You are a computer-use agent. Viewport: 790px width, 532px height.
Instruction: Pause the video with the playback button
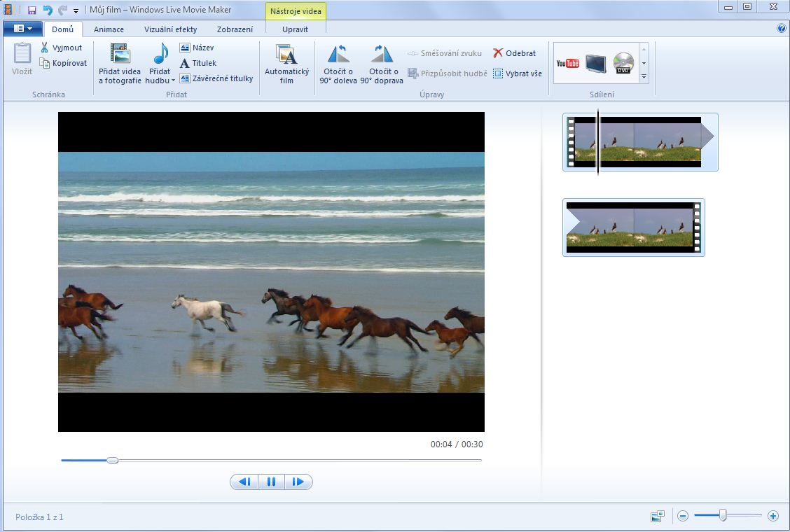coord(271,482)
